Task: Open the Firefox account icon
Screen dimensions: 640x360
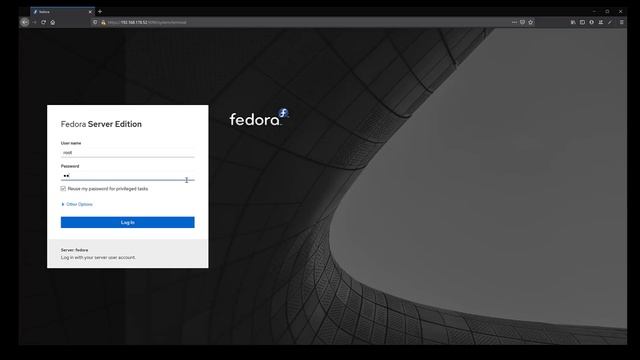Action: pos(591,22)
